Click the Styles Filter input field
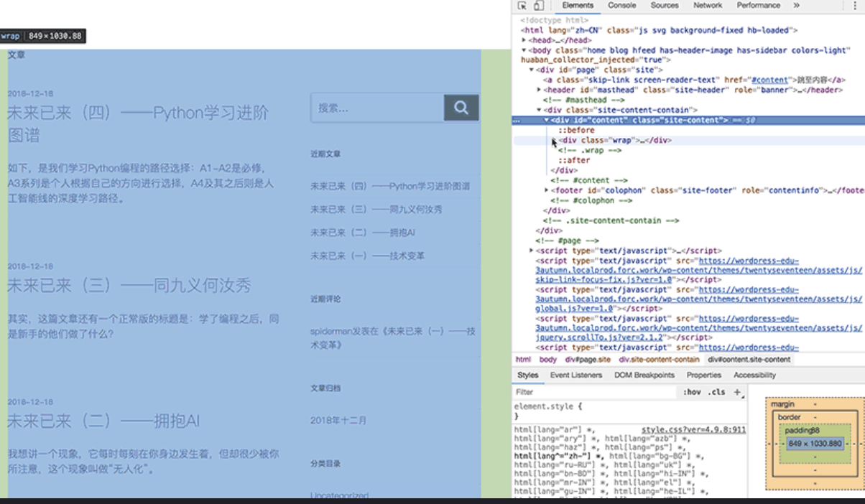 595,392
